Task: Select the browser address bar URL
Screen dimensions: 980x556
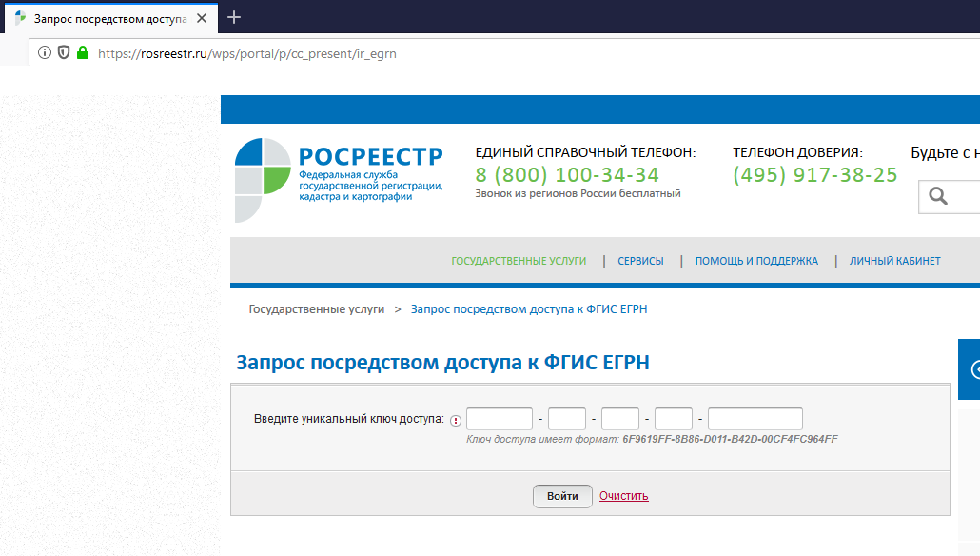Action: pos(247,54)
